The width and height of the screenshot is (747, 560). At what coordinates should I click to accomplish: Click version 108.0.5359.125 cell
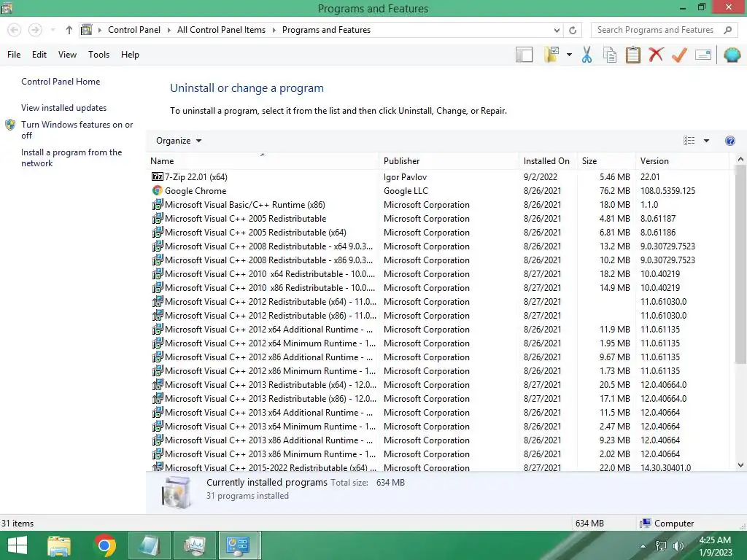(x=667, y=190)
